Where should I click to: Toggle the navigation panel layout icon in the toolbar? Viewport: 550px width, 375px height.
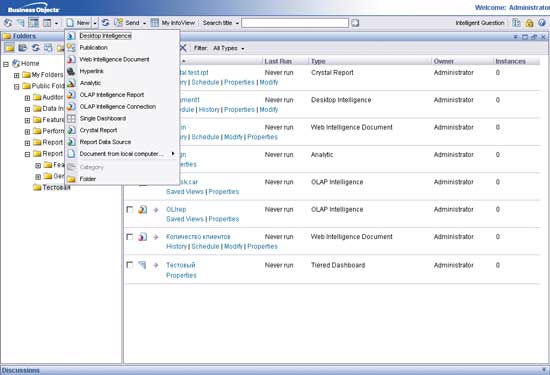[x=34, y=23]
